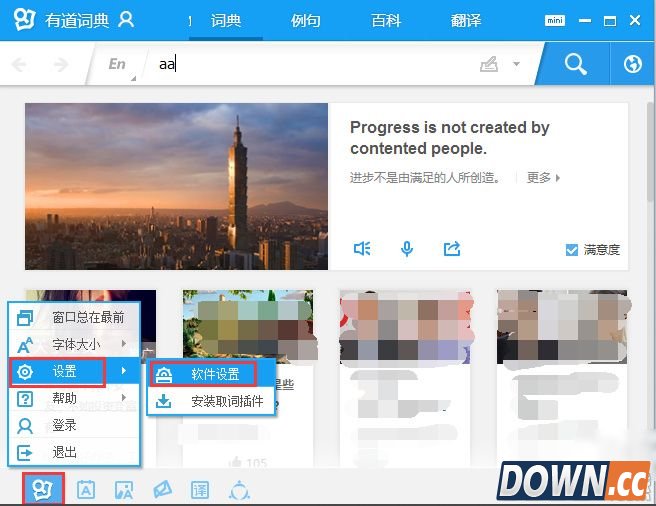Share the daily sentence
Screen dimensions: 656x506
coord(452,249)
